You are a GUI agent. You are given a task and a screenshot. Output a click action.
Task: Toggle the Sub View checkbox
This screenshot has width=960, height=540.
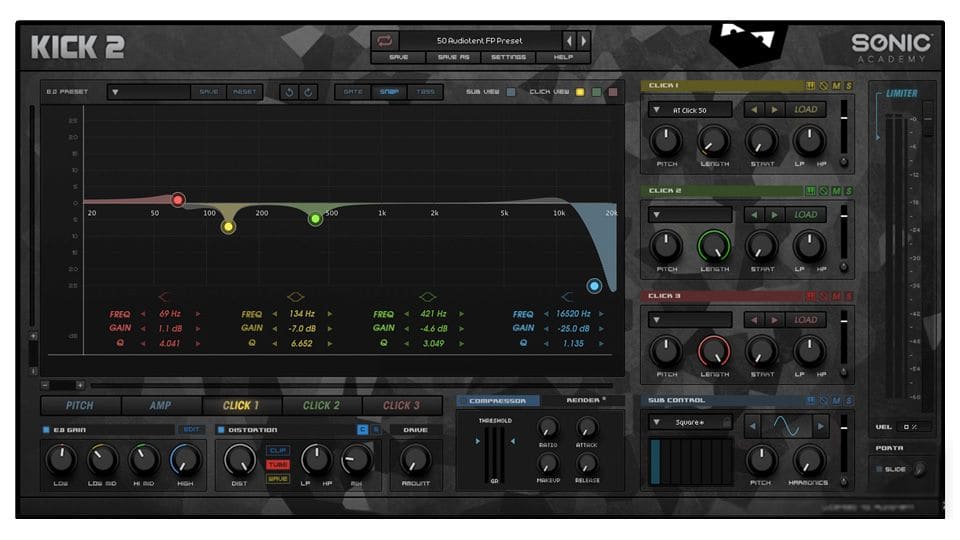tap(511, 92)
